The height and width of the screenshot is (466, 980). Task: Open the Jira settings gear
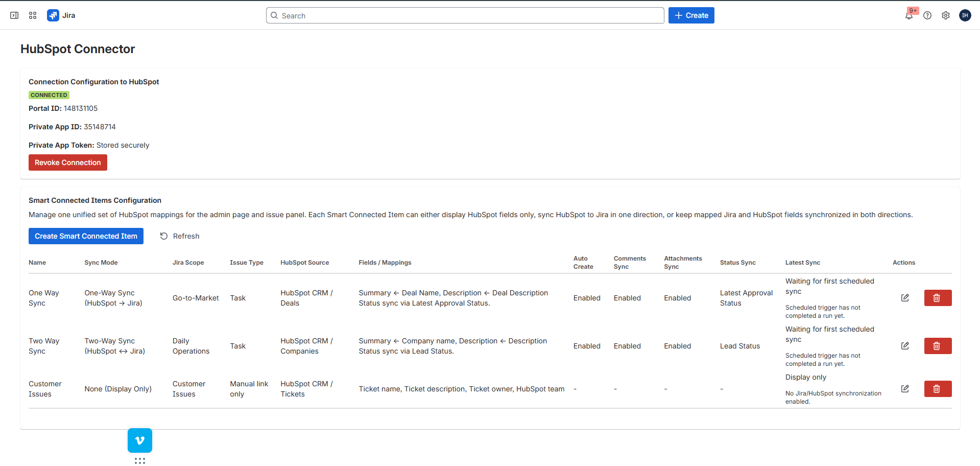[x=946, y=15]
